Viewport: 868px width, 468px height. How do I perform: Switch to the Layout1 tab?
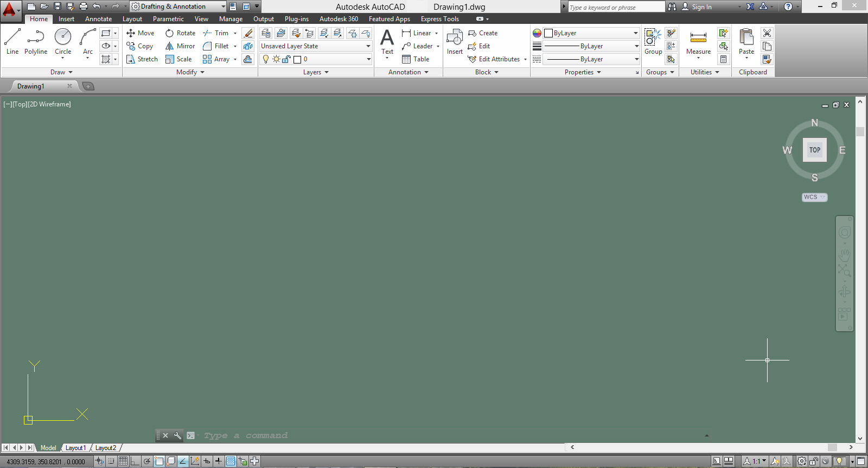pyautogui.click(x=75, y=448)
